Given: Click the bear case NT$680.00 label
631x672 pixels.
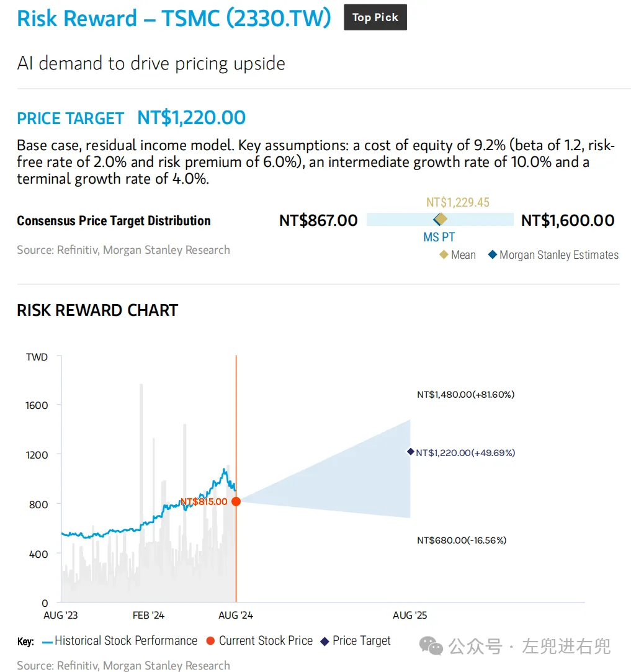Looking at the screenshot, I should [462, 540].
